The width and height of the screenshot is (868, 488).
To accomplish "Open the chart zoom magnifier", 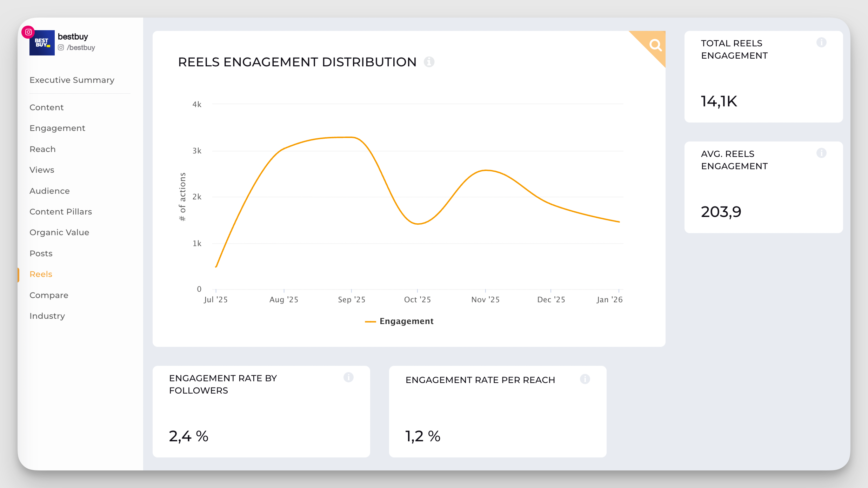I will 655,45.
